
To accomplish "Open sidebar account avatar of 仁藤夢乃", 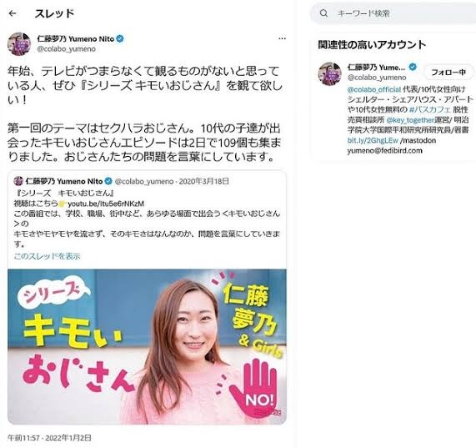I will pos(330,74).
